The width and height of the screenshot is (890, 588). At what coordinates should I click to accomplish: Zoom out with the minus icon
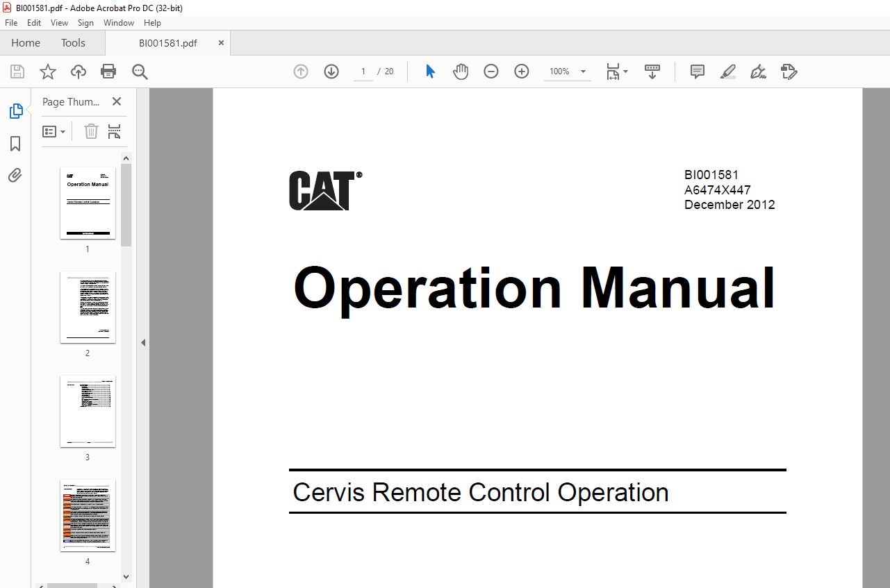point(491,72)
